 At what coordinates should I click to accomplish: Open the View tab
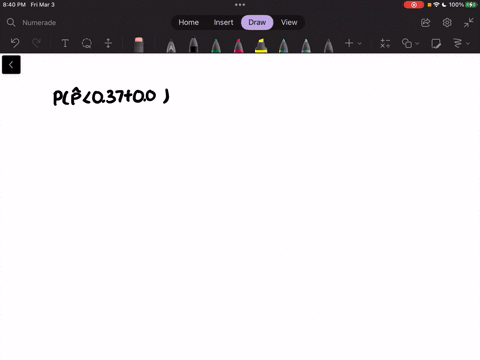[289, 22]
